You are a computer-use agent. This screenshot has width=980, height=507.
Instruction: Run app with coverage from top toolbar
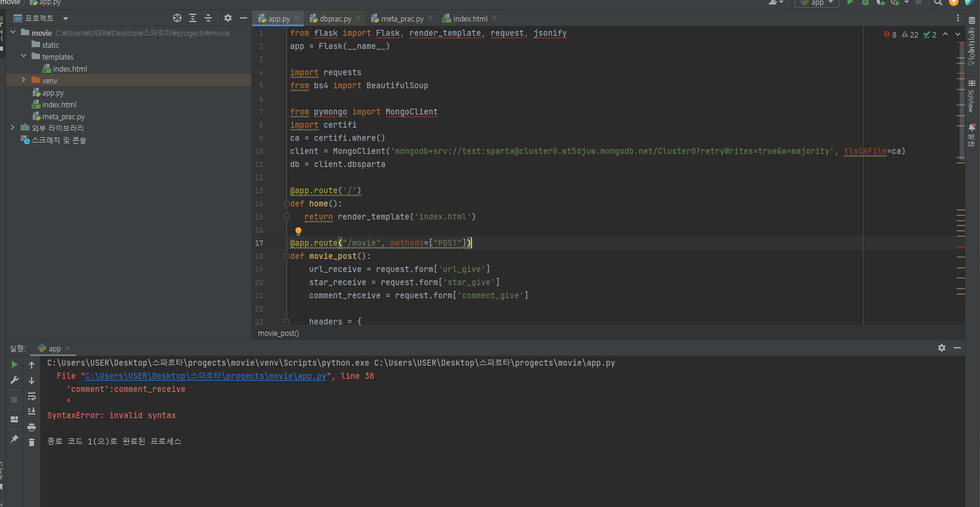point(880,2)
